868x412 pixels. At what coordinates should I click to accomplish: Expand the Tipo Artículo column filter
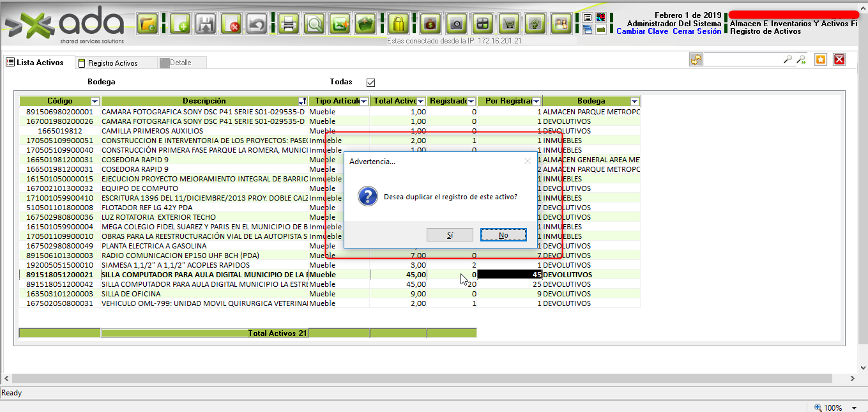(x=364, y=102)
